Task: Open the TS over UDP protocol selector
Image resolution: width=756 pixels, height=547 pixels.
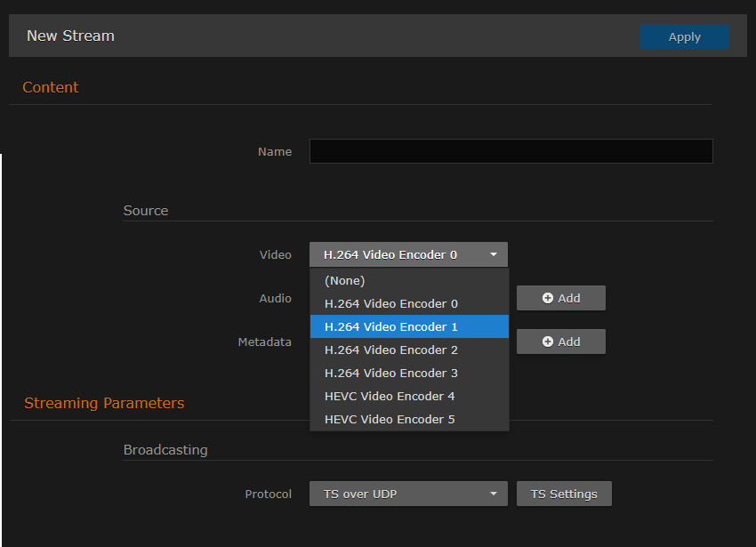Action: [x=408, y=494]
